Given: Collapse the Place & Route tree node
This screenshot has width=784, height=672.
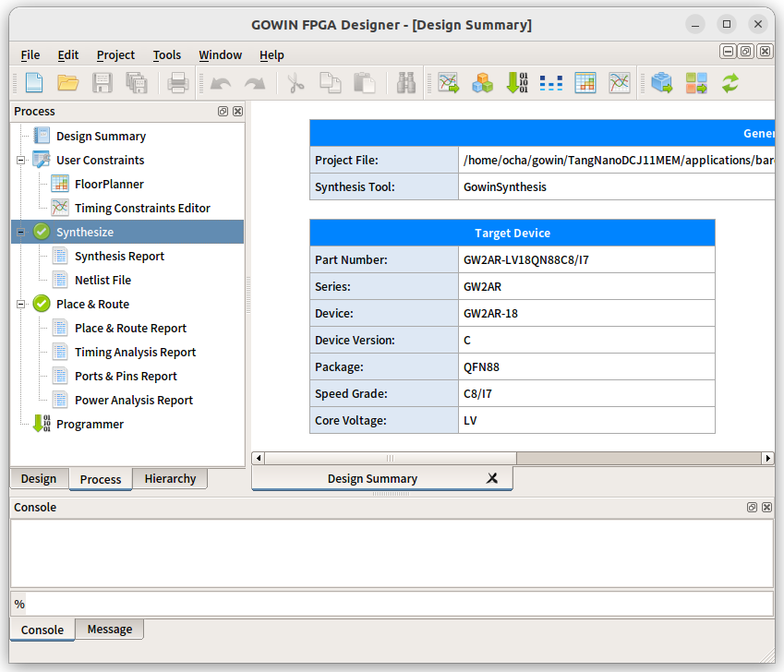Looking at the screenshot, I should [20, 305].
